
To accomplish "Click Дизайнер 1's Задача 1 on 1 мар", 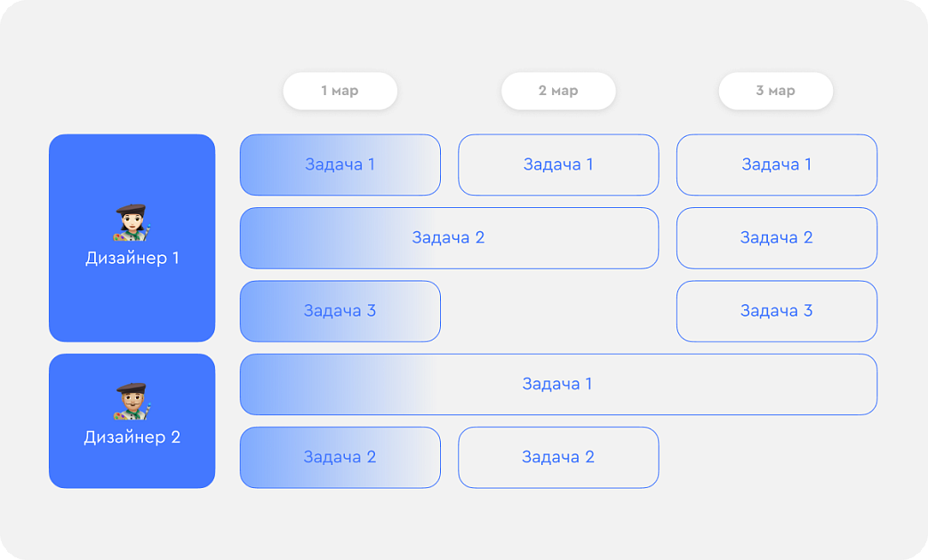I will point(340,164).
